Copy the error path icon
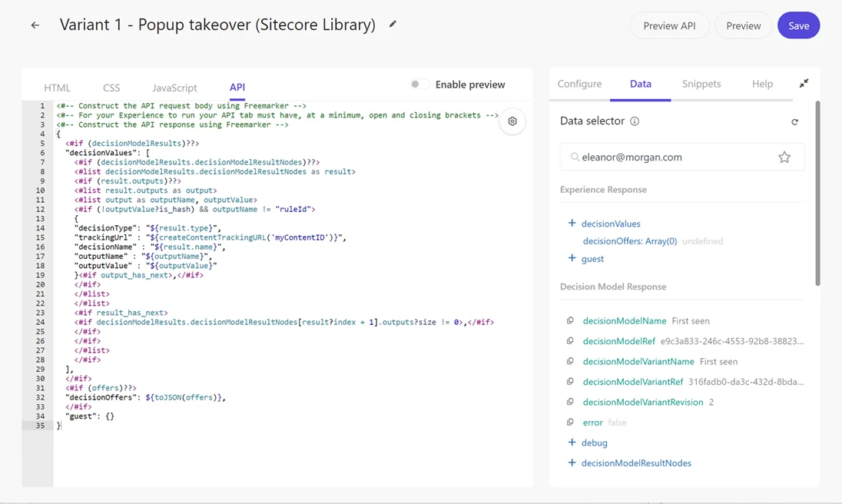 pos(570,423)
